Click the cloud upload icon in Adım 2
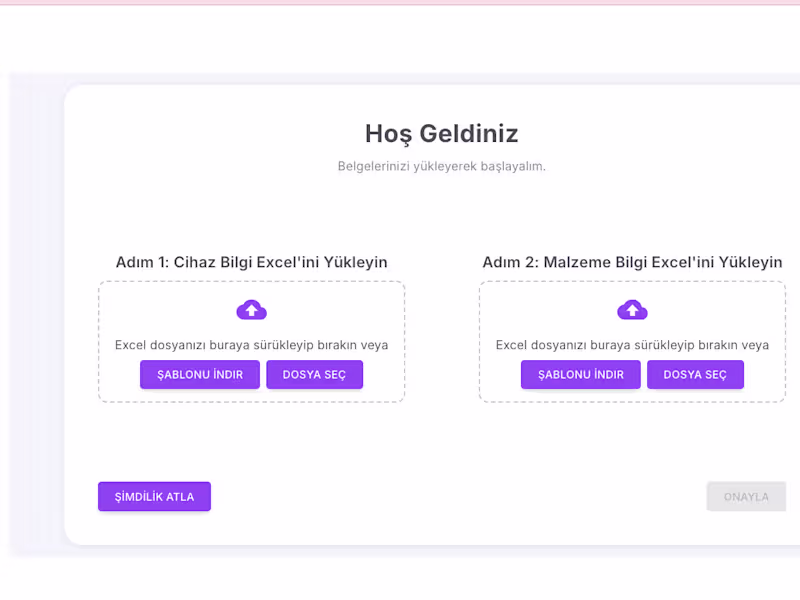This screenshot has width=800, height=600. (x=631, y=309)
